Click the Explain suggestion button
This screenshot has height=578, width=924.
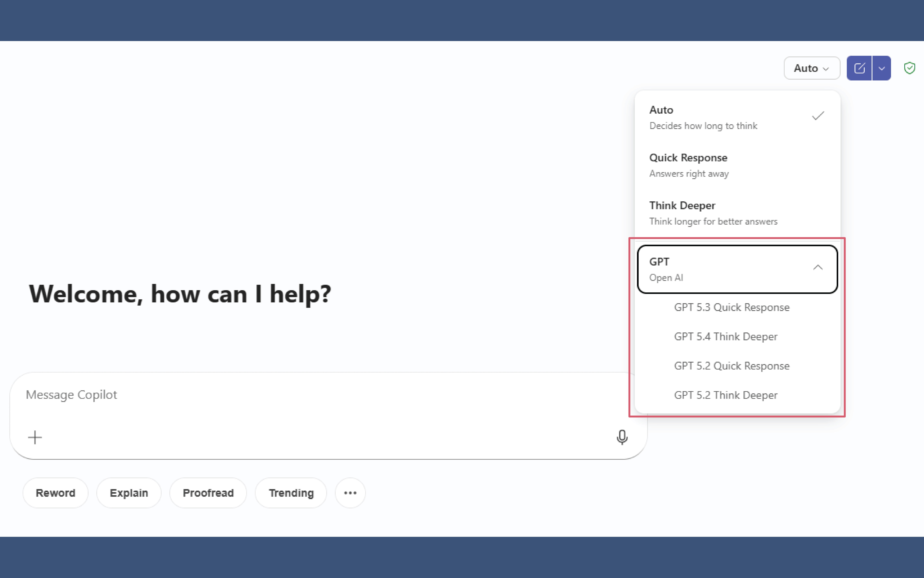point(129,493)
